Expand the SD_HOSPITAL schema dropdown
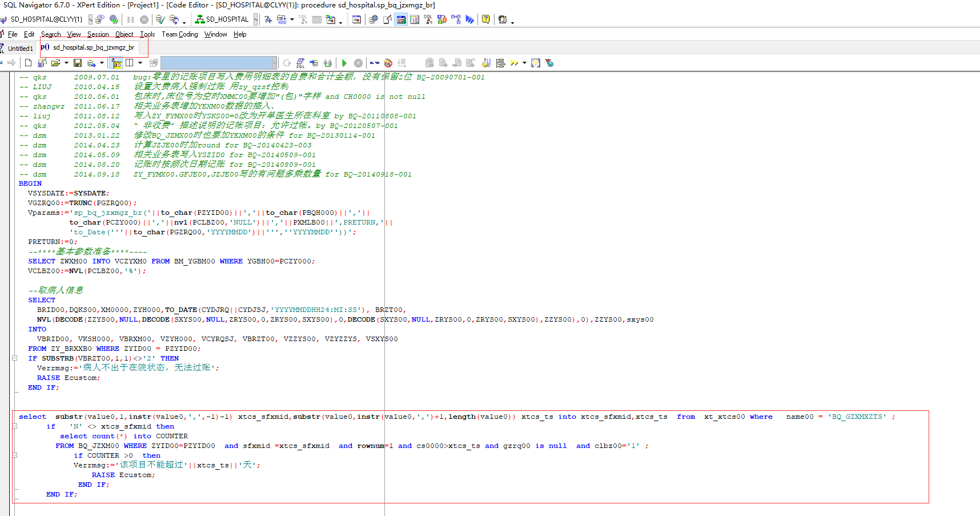This screenshot has height=516, width=980. 255,19
